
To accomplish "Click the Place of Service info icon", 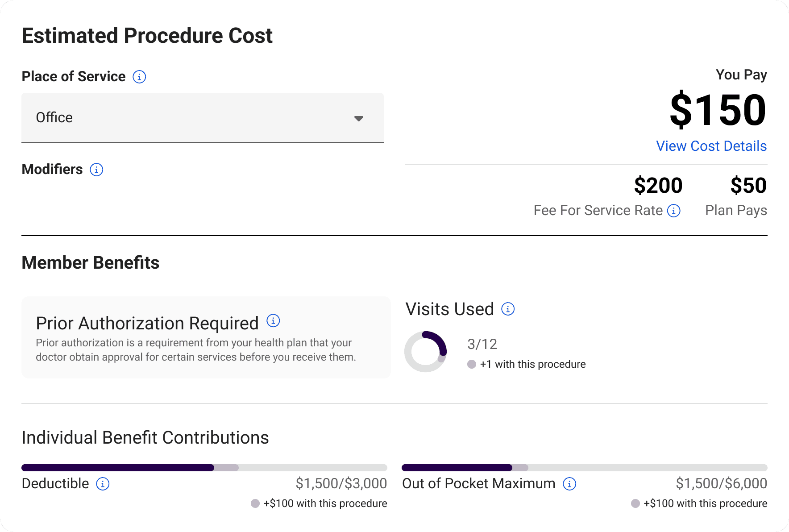I will 139,77.
